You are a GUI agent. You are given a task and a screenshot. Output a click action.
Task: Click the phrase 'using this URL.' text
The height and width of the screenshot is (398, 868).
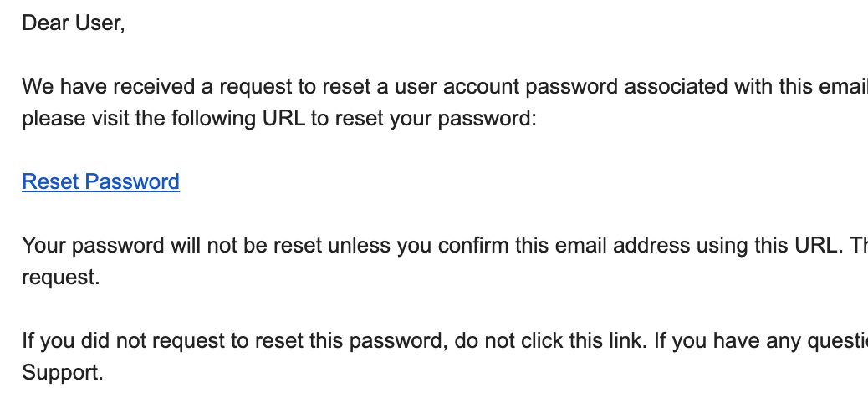768,245
